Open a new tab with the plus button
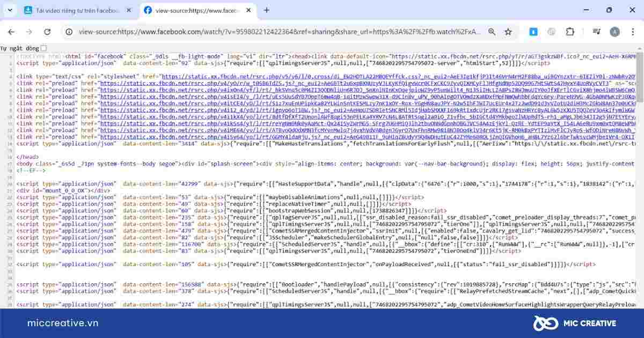 click(x=267, y=10)
